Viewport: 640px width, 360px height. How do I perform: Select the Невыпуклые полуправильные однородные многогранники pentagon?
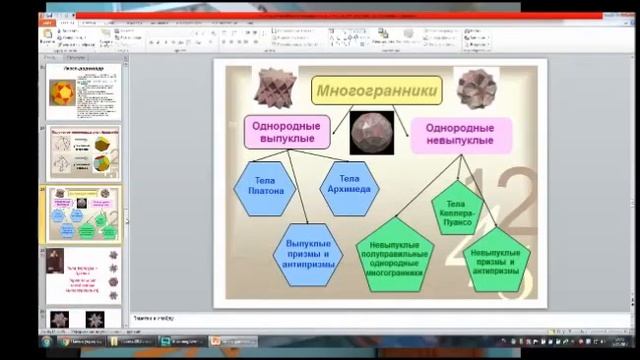pyautogui.click(x=395, y=255)
